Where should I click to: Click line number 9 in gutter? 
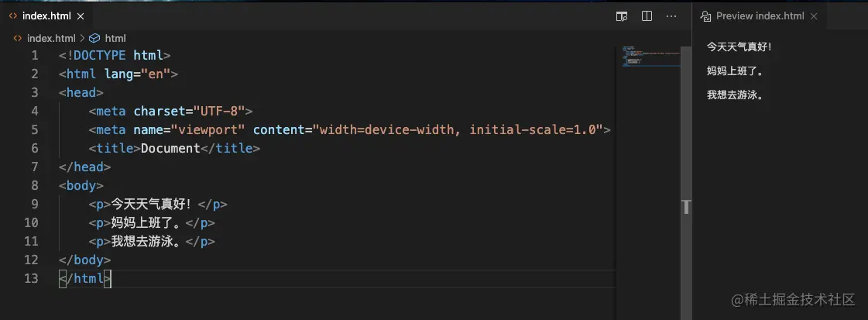pos(35,205)
